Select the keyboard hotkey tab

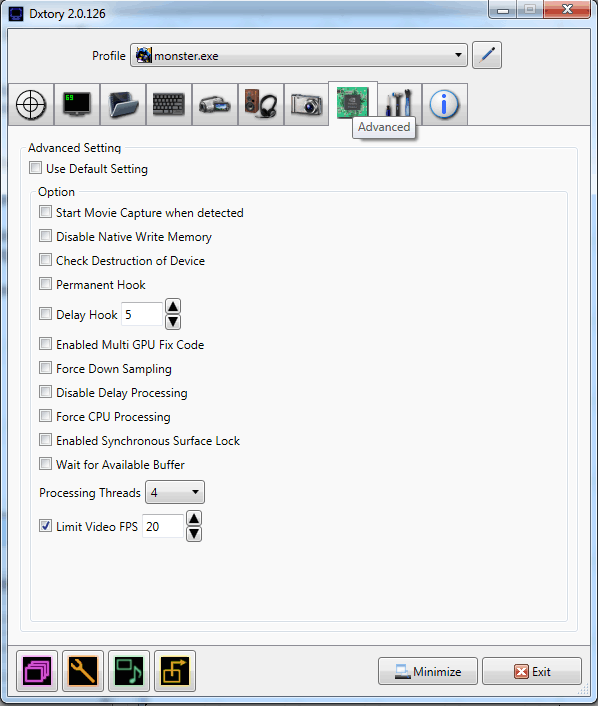tap(169, 104)
